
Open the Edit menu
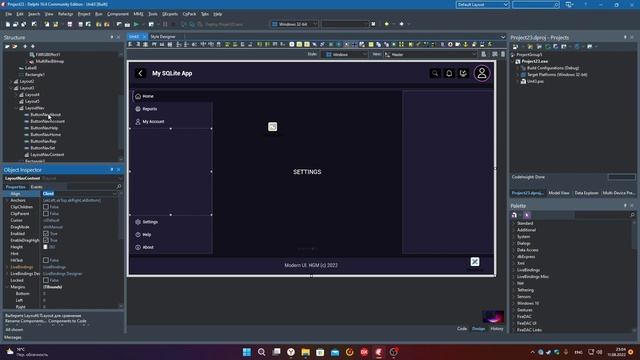(20, 14)
